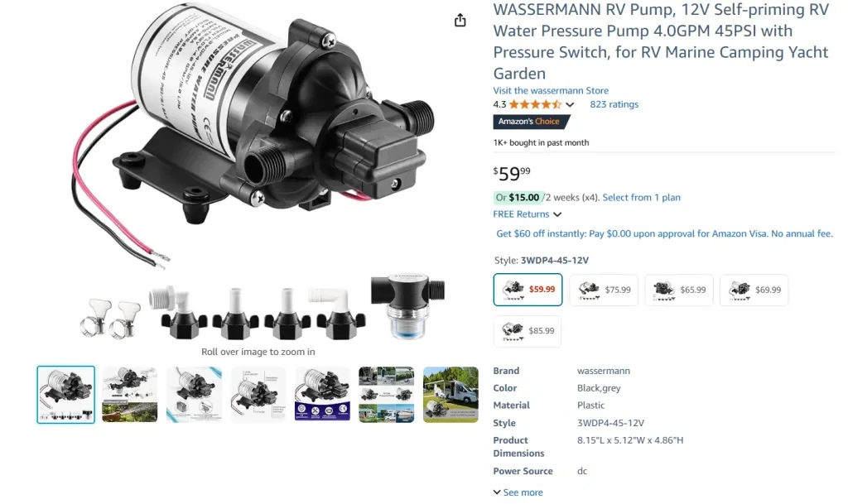View the second thumbnail with garden scene
The width and height of the screenshot is (848, 504).
click(130, 395)
